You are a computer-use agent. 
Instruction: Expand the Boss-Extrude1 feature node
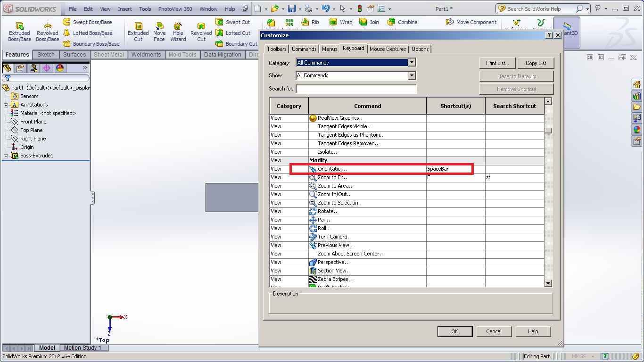click(x=6, y=156)
